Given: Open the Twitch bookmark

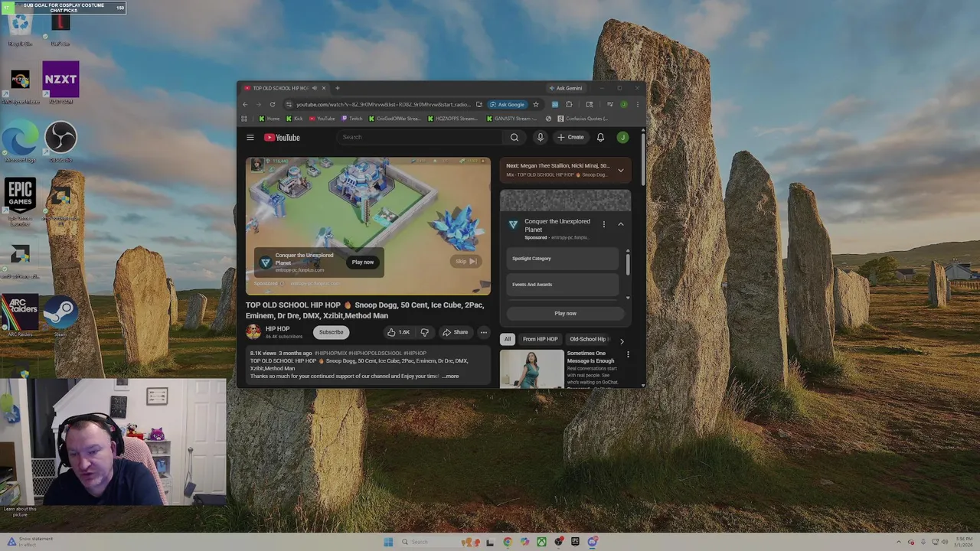Looking at the screenshot, I should (x=352, y=119).
